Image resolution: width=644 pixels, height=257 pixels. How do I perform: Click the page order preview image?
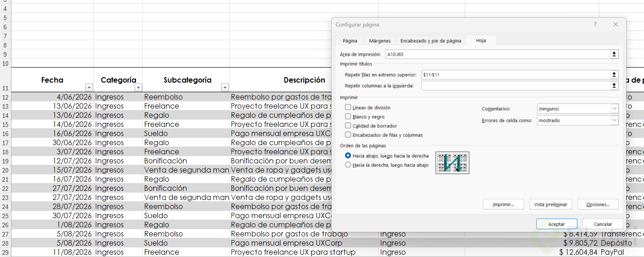[x=452, y=163]
